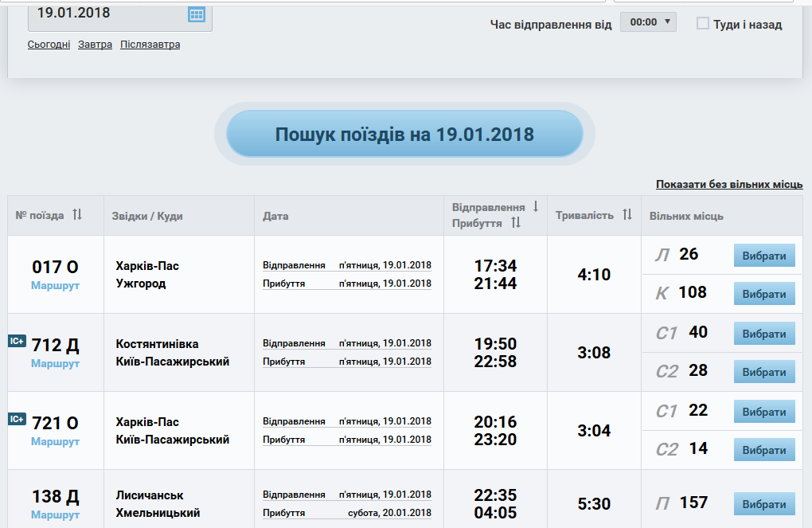Enable the 'Туди і назад' checkbox
Image resolution: width=812 pixels, height=528 pixels.
coord(703,24)
